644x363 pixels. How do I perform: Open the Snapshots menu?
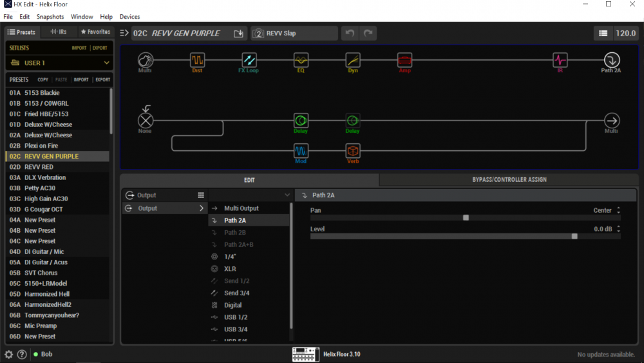click(50, 17)
